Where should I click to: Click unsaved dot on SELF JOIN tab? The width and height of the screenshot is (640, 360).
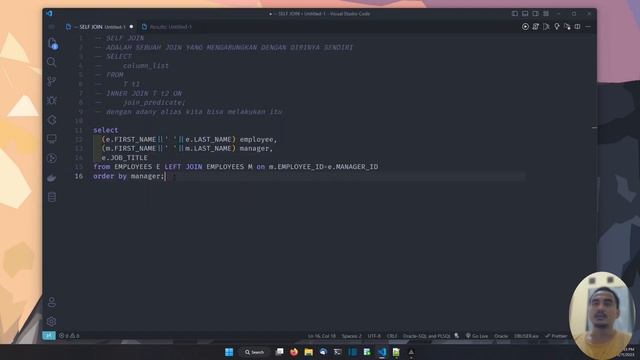(x=131, y=27)
